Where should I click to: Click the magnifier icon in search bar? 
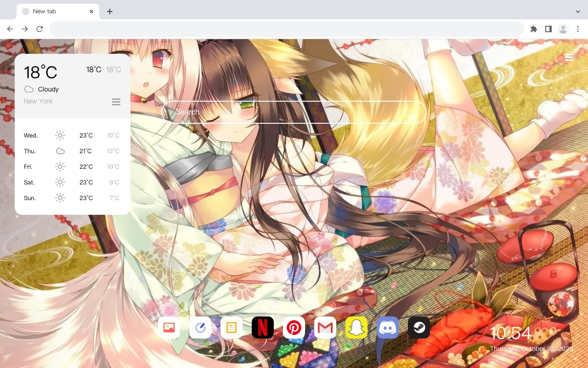(x=408, y=112)
